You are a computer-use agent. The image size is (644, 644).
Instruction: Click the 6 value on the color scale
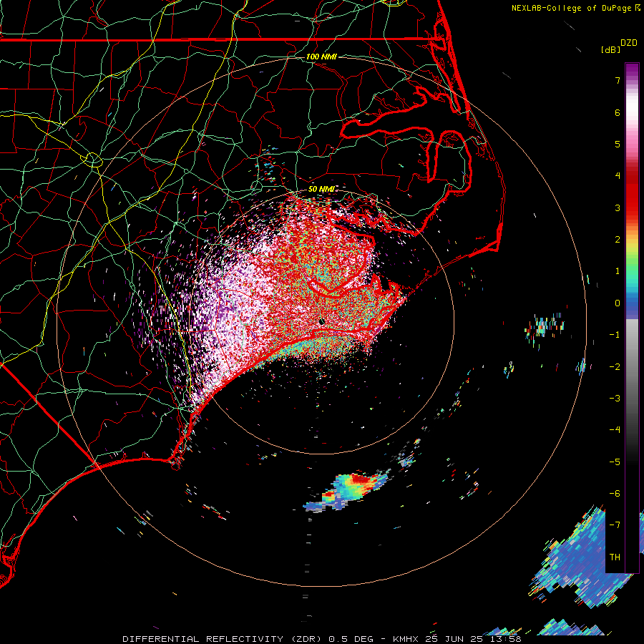[618, 112]
